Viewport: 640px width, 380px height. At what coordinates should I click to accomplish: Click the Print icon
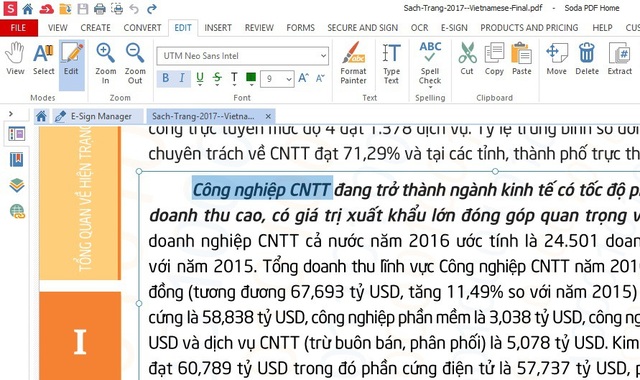[x=100, y=9]
